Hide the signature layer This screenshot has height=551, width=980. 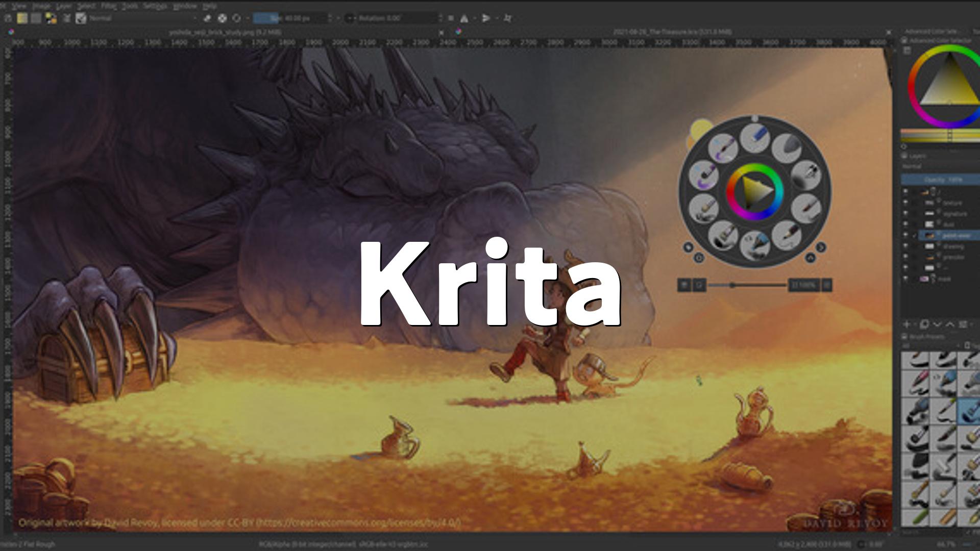(906, 214)
